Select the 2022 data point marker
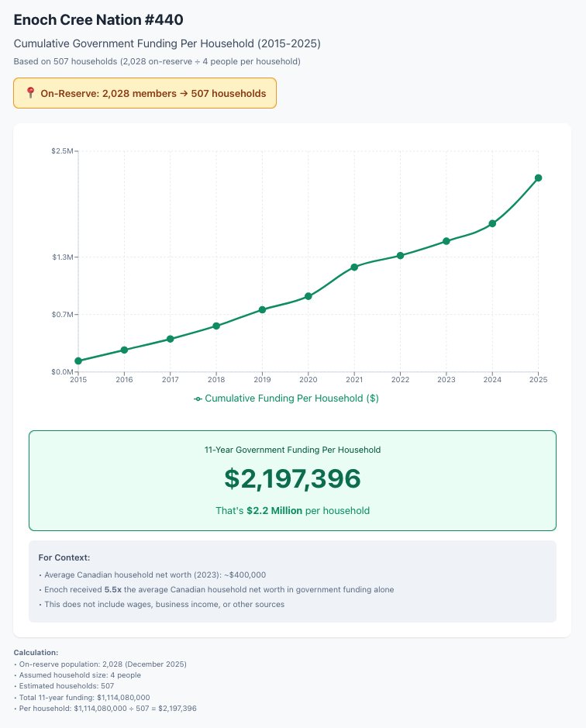 click(x=400, y=255)
